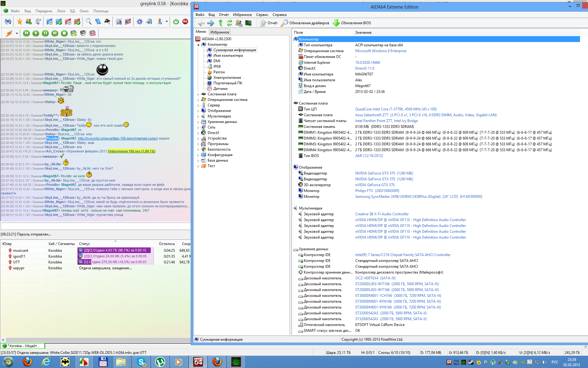Open the download queue folder icon with clock
Viewport: 588px width, 368px height.
coord(50,21)
